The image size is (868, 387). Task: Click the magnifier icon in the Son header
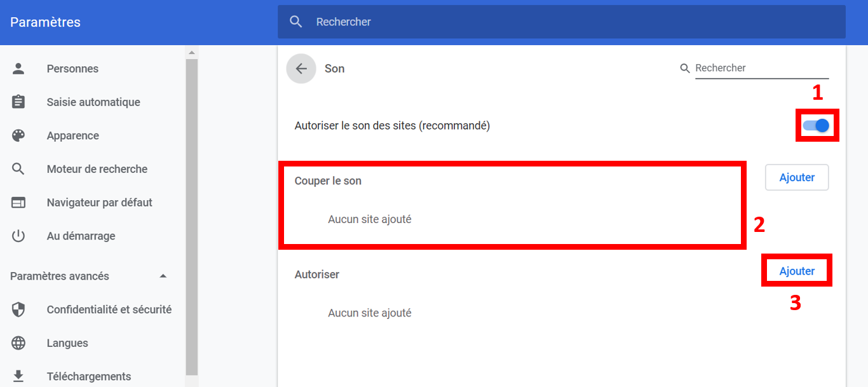click(685, 68)
